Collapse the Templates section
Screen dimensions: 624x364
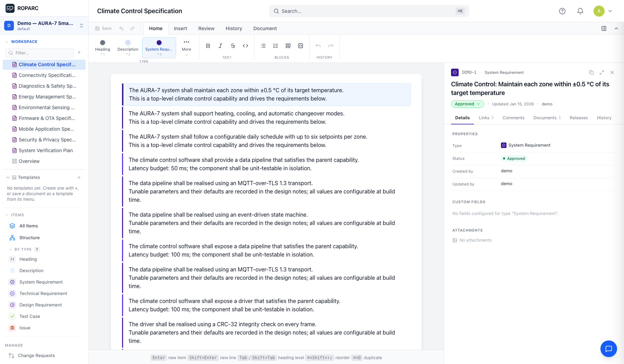[x=8, y=177]
